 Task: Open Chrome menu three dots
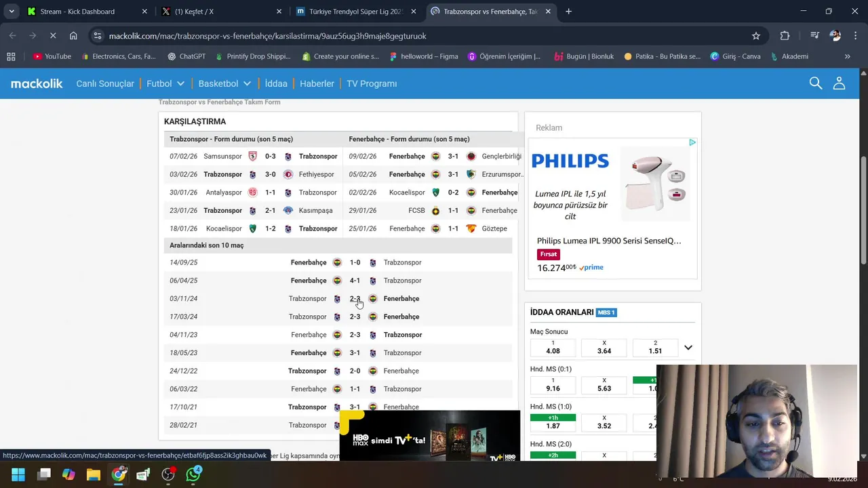855,36
